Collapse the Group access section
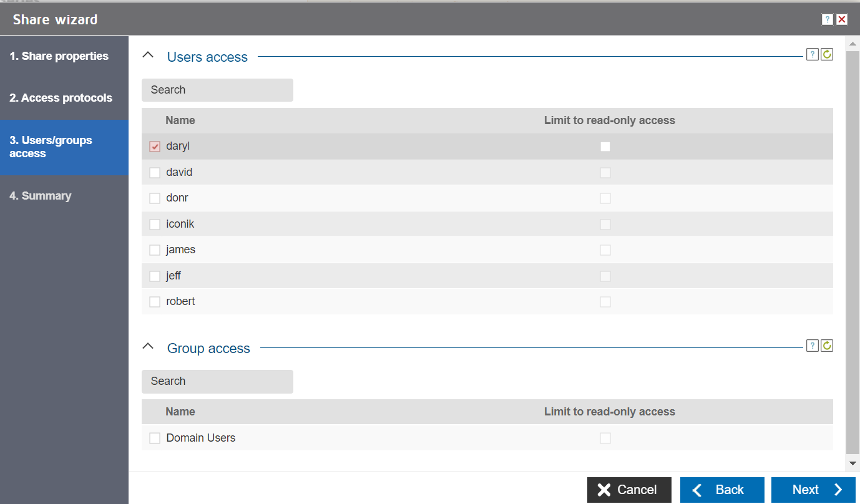860x504 pixels. (x=148, y=346)
